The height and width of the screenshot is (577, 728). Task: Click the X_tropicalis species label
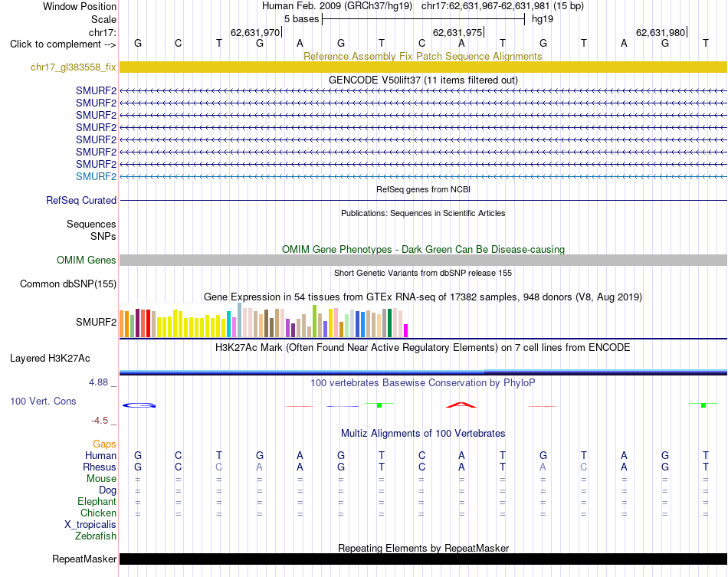tap(90, 525)
